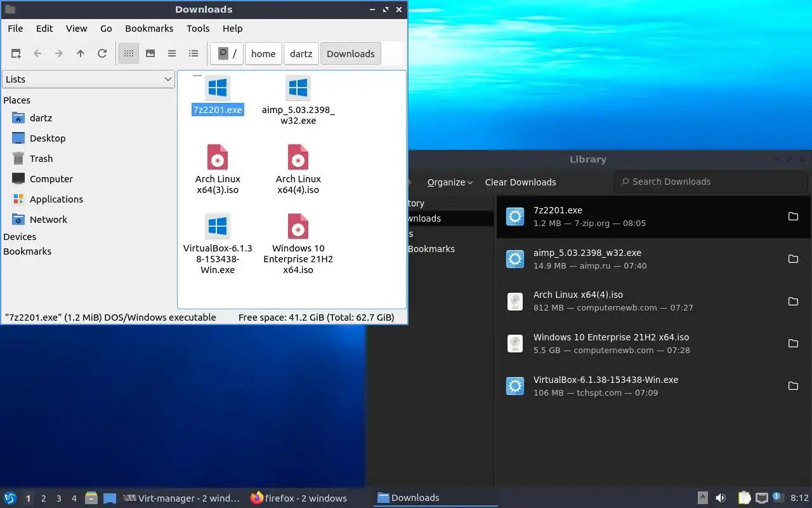
Task: Open the Lists side pane dropdown
Action: tap(88, 79)
